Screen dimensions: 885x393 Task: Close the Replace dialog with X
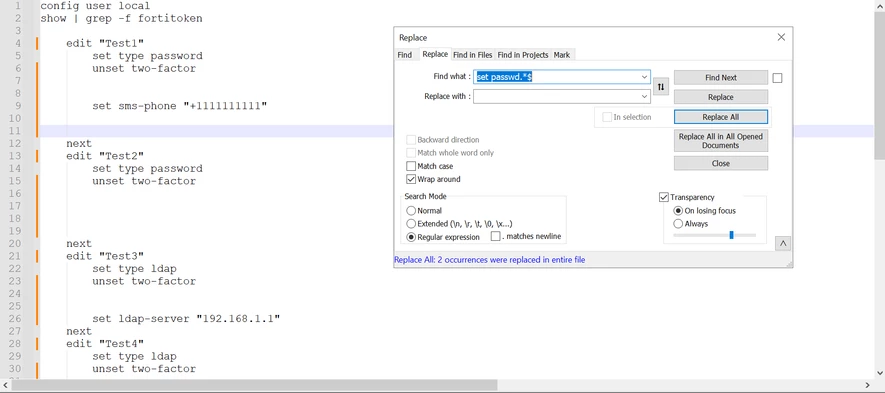point(781,37)
